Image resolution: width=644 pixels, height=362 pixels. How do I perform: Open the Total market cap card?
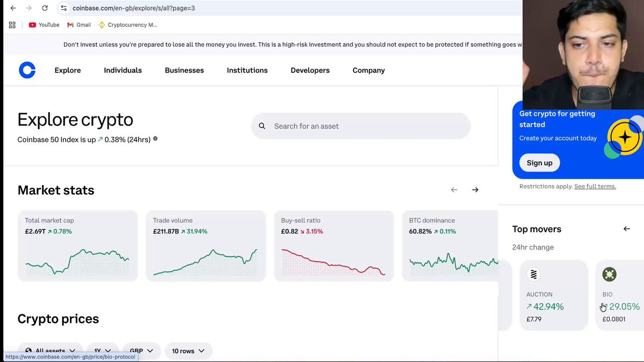coord(78,246)
